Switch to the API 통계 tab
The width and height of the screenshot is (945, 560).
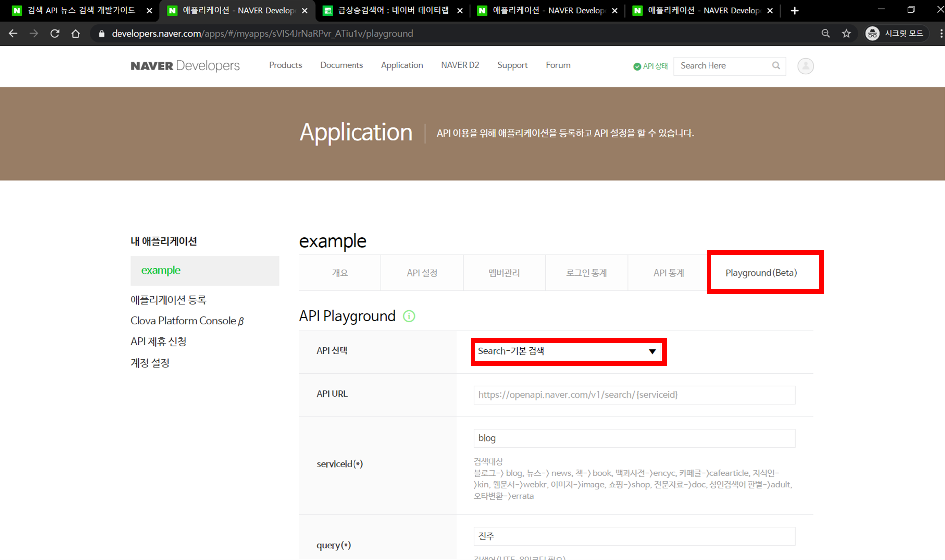(668, 273)
